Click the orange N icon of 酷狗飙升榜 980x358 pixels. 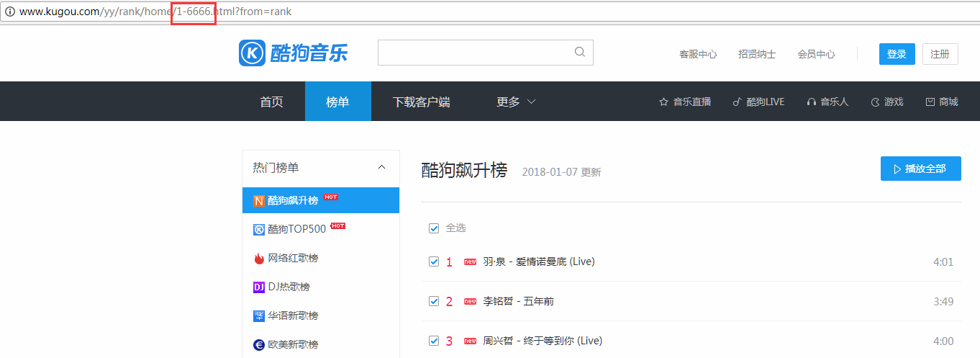(x=259, y=201)
